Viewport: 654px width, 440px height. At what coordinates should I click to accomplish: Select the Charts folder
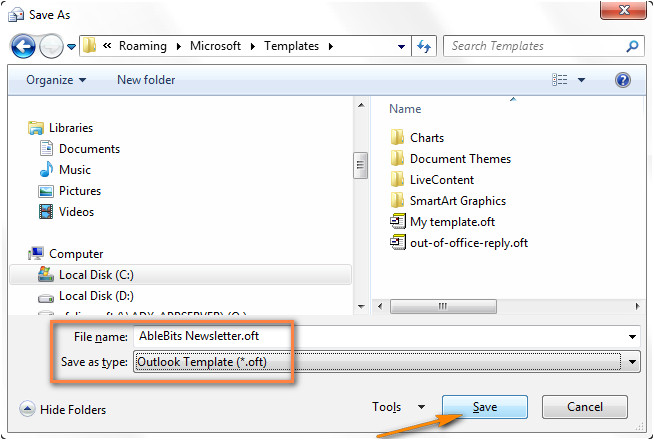[x=427, y=138]
